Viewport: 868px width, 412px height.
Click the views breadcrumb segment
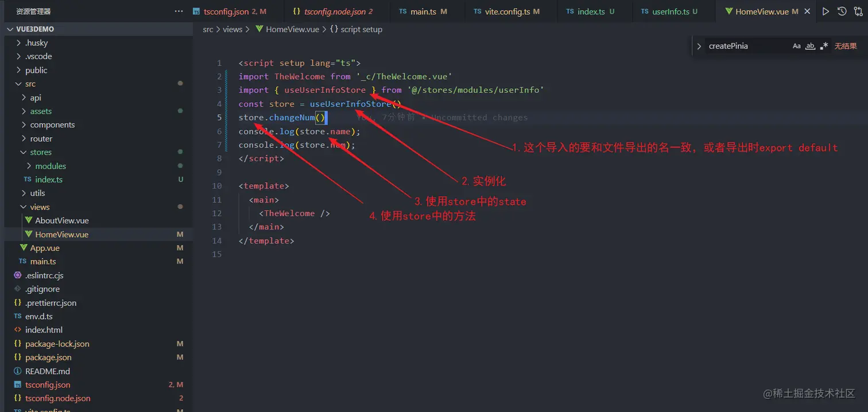(232, 29)
